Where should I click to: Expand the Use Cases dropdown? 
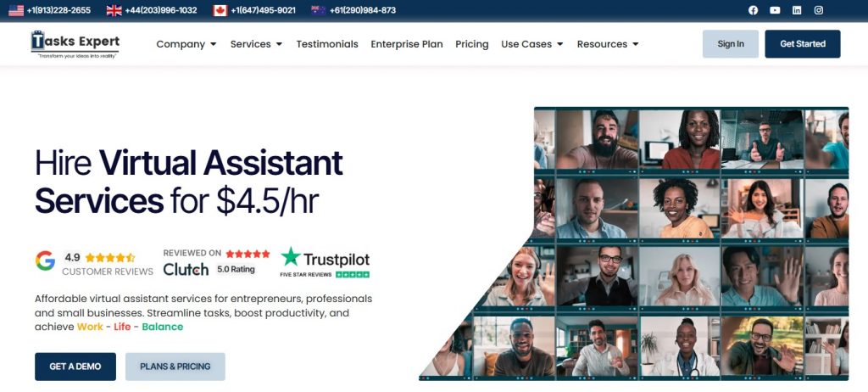[532, 44]
